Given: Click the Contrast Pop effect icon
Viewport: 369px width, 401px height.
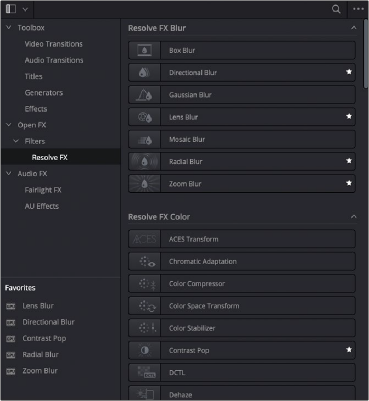Looking at the screenshot, I should pos(144,350).
